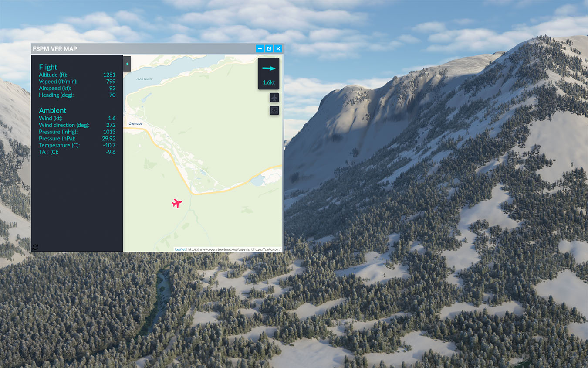Click the Altitude value 1281
The height and width of the screenshot is (368, 588).
tap(109, 75)
